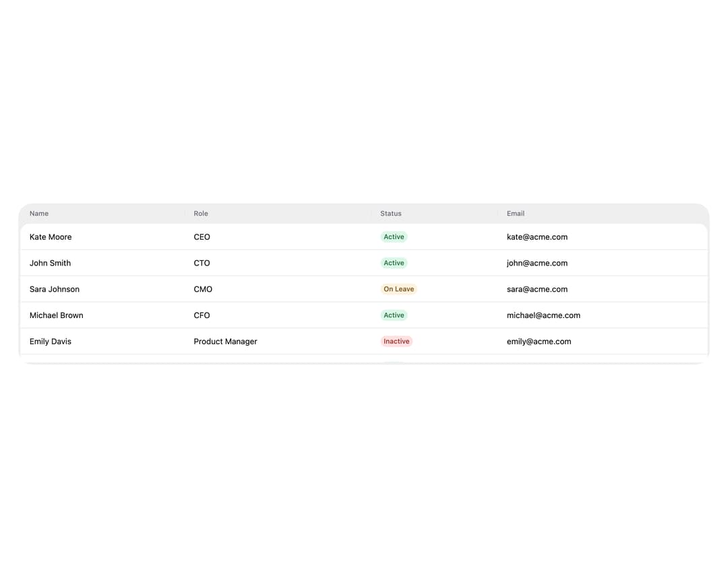
Task: Select the On Leave status badge
Action: click(398, 288)
